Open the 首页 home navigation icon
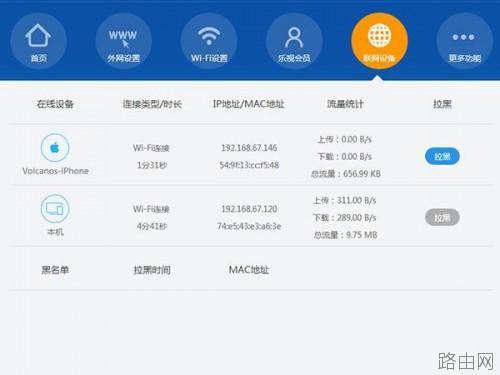 click(38, 41)
